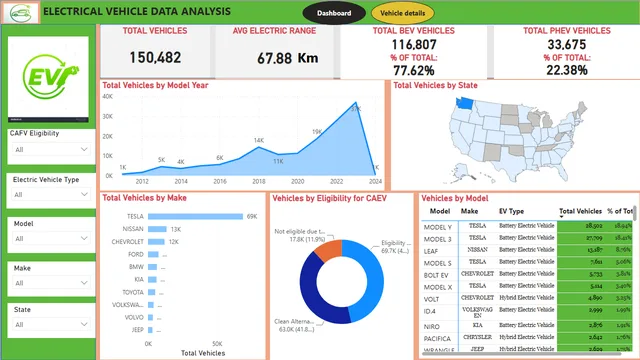Click the MODEL Y table row

tap(527, 227)
